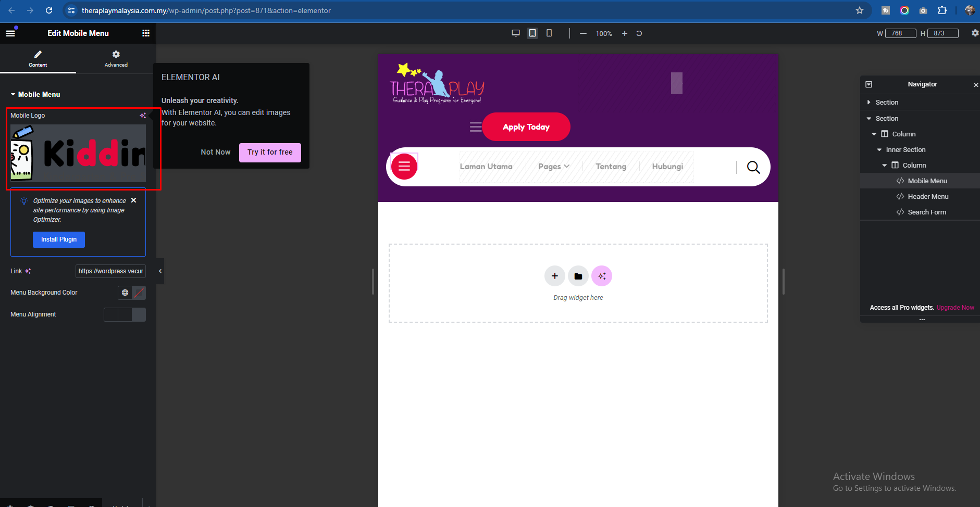Click the grey hamburger icon beside Apply Today
The width and height of the screenshot is (980, 507).
tap(475, 127)
